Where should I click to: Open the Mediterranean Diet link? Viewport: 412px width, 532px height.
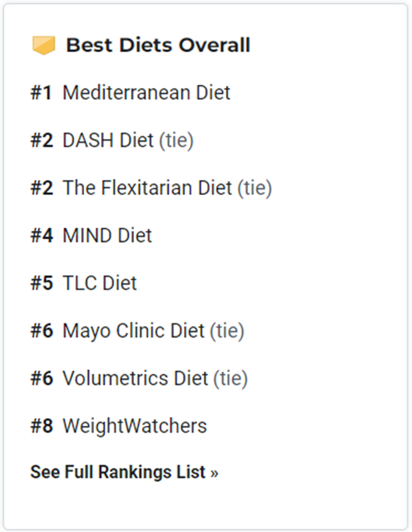tap(147, 92)
